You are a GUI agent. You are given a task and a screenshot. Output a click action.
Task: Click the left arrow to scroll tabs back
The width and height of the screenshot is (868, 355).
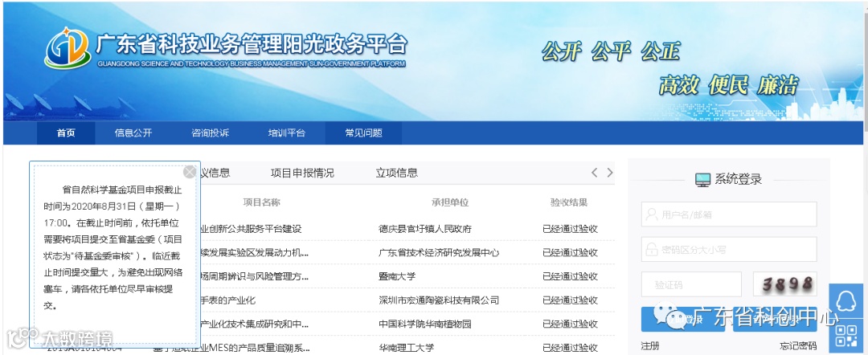coord(594,173)
